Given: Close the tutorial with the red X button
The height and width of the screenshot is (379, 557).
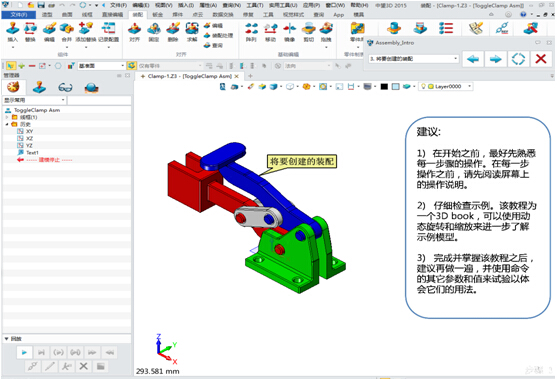Looking at the screenshot, I should point(541,59).
